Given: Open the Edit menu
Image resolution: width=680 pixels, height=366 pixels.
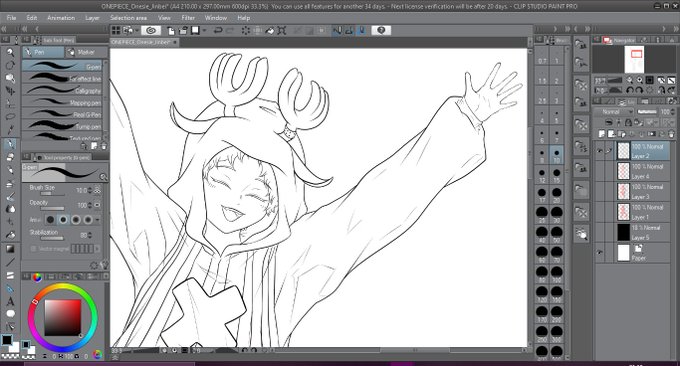Looking at the screenshot, I should coord(32,18).
